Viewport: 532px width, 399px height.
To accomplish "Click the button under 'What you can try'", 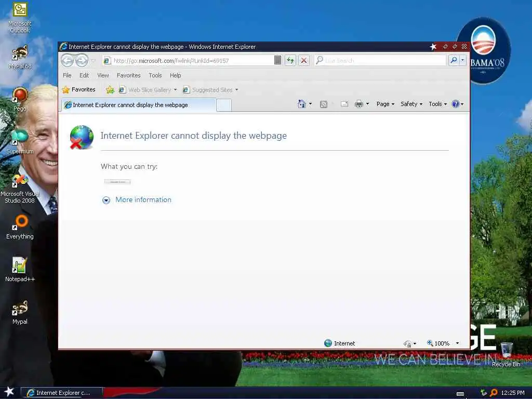I will (117, 182).
